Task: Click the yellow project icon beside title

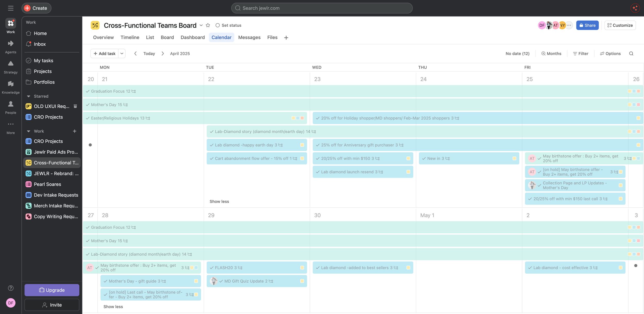Action: click(x=95, y=25)
